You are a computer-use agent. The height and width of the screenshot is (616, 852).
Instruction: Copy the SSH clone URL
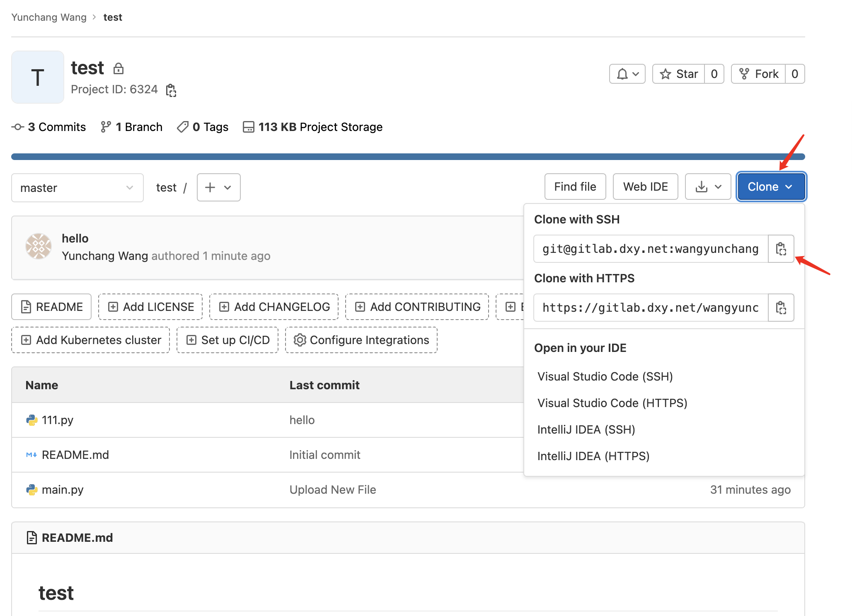[781, 249]
